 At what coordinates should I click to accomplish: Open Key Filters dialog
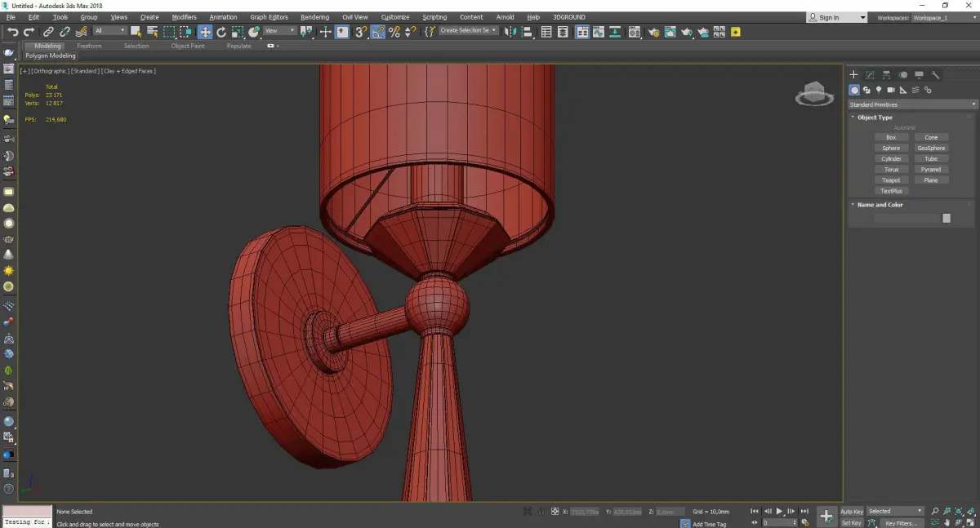(x=901, y=523)
